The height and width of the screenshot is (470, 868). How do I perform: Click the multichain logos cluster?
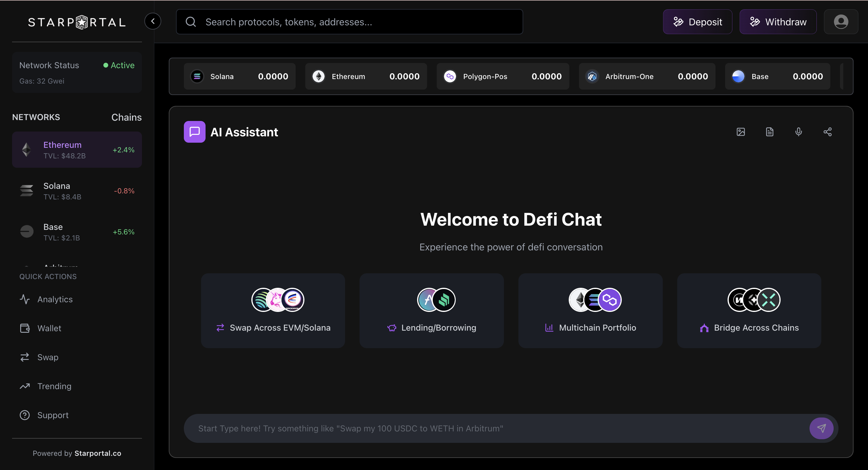coord(595,299)
